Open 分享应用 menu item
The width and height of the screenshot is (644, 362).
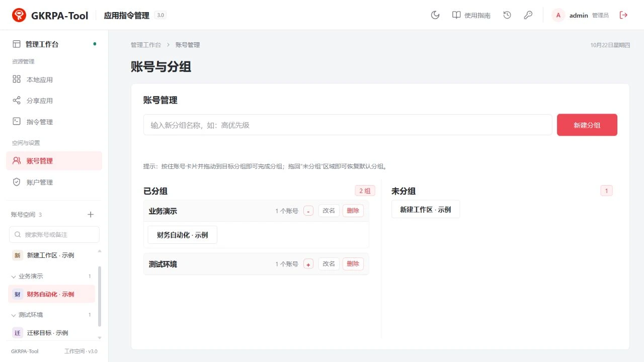point(54,101)
